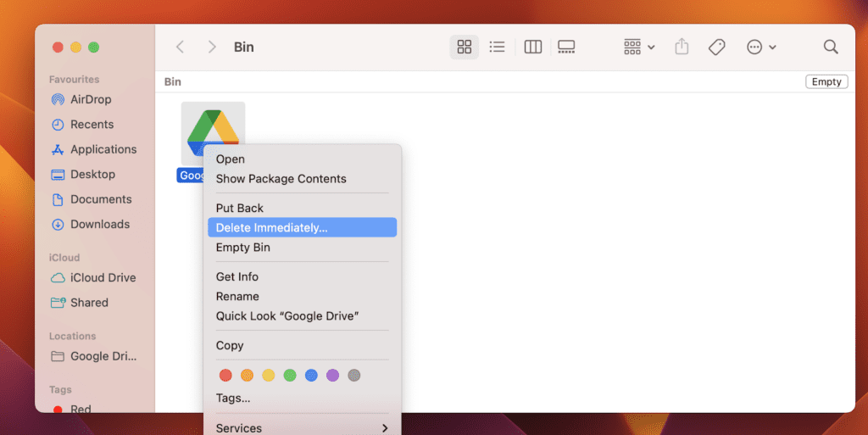Go back with the left chevron

coord(180,47)
